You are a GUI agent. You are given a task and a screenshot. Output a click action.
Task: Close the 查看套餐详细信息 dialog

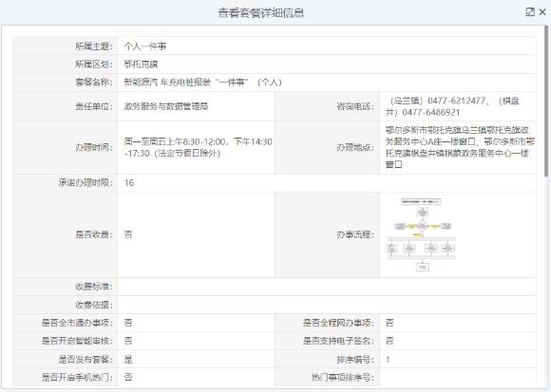click(542, 12)
